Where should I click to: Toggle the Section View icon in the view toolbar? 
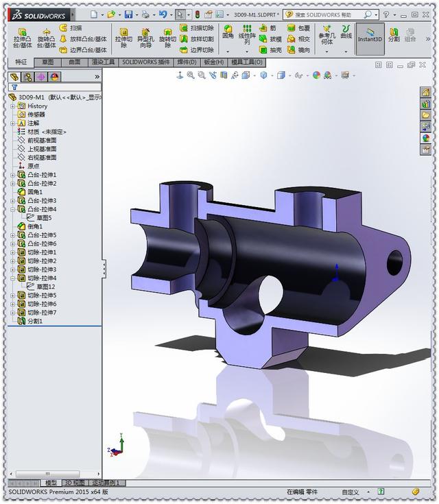pos(224,75)
